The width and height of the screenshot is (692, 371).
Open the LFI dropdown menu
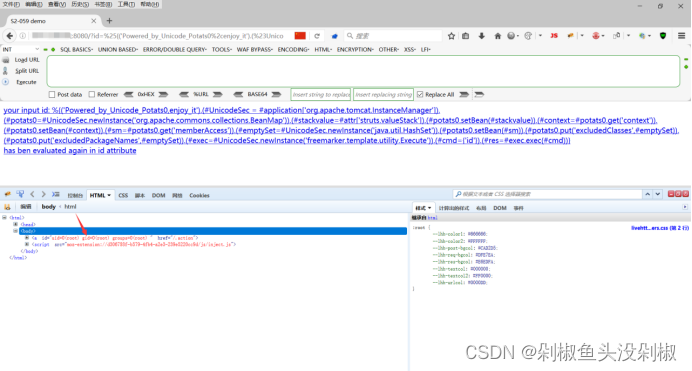(425, 49)
